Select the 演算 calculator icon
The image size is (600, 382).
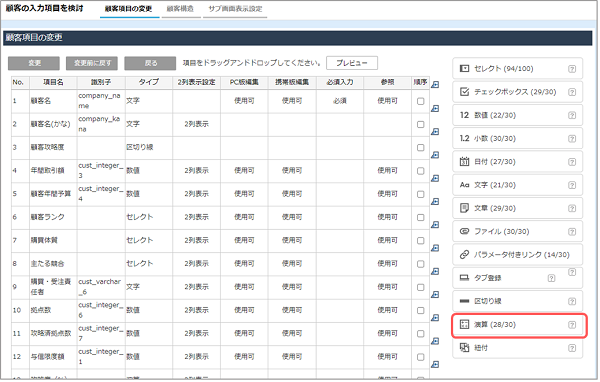464,325
